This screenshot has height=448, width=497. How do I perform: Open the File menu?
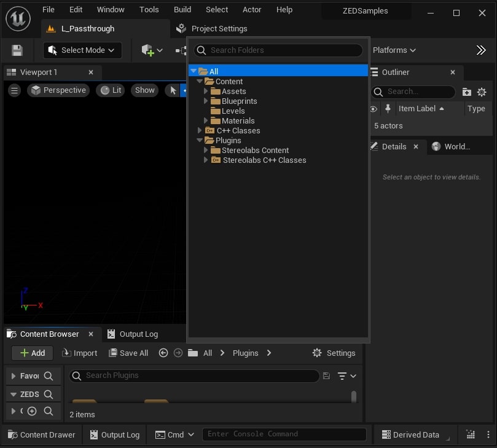48,9
